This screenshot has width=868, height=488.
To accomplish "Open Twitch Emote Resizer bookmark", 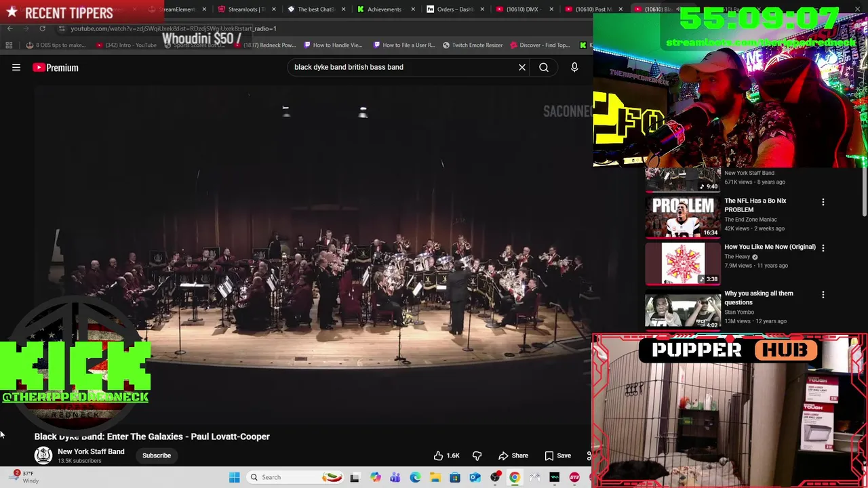I will (x=473, y=45).
